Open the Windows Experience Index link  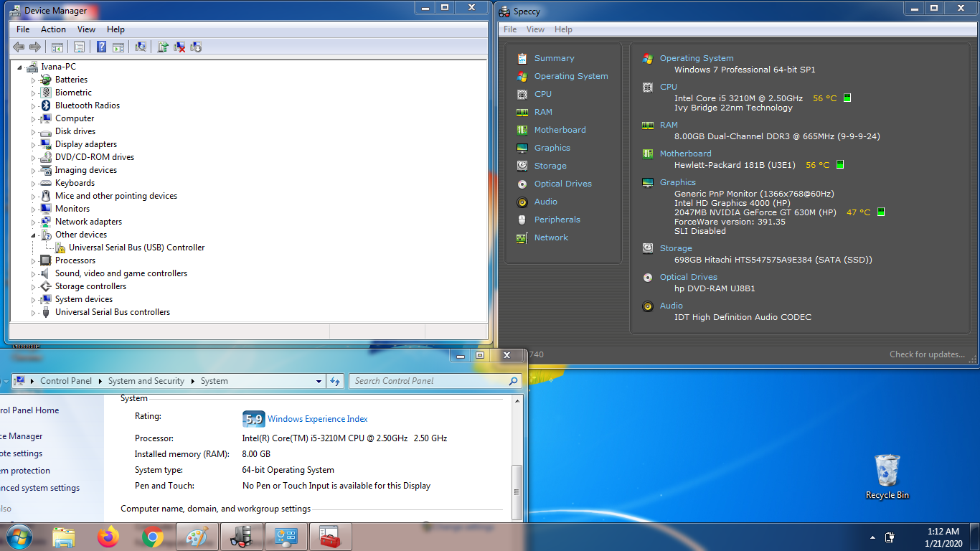tap(317, 419)
